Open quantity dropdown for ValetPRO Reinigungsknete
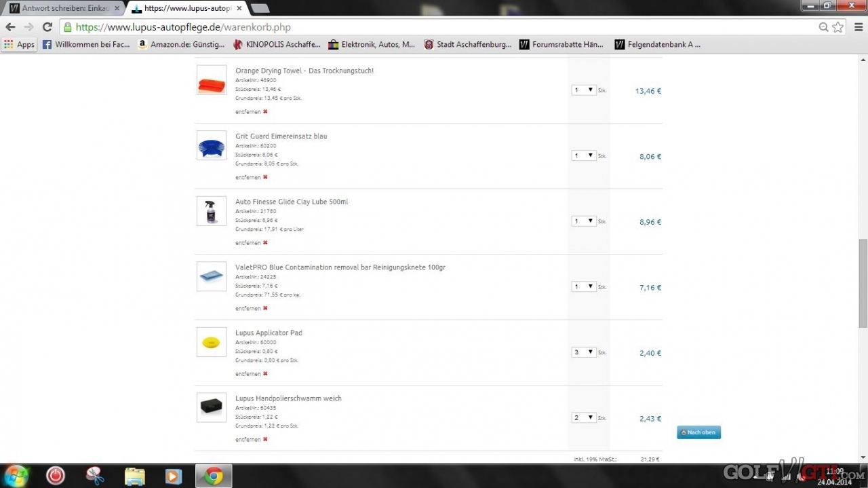The height and width of the screenshot is (488, 868). click(x=583, y=286)
